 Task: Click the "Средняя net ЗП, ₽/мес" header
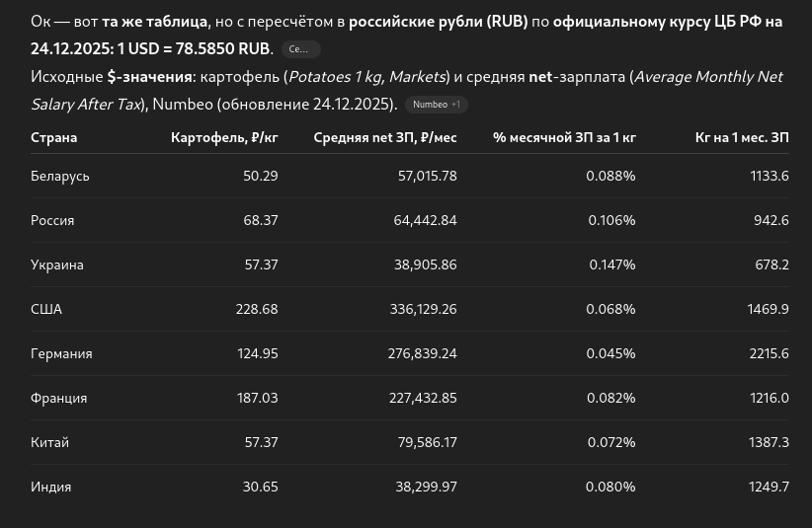385,138
